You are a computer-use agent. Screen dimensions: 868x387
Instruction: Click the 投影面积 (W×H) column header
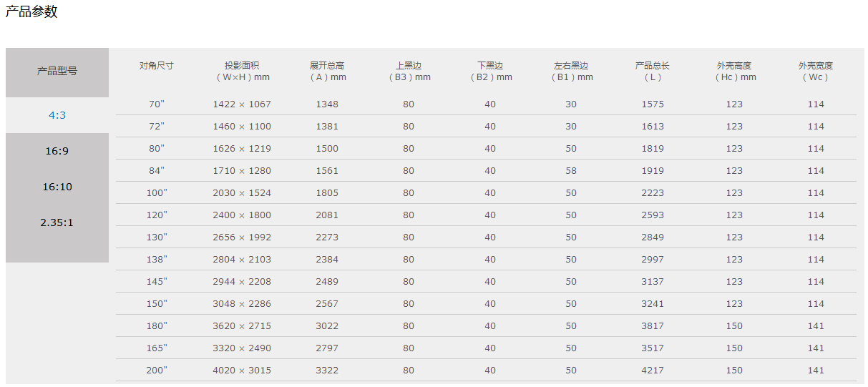[x=242, y=71]
